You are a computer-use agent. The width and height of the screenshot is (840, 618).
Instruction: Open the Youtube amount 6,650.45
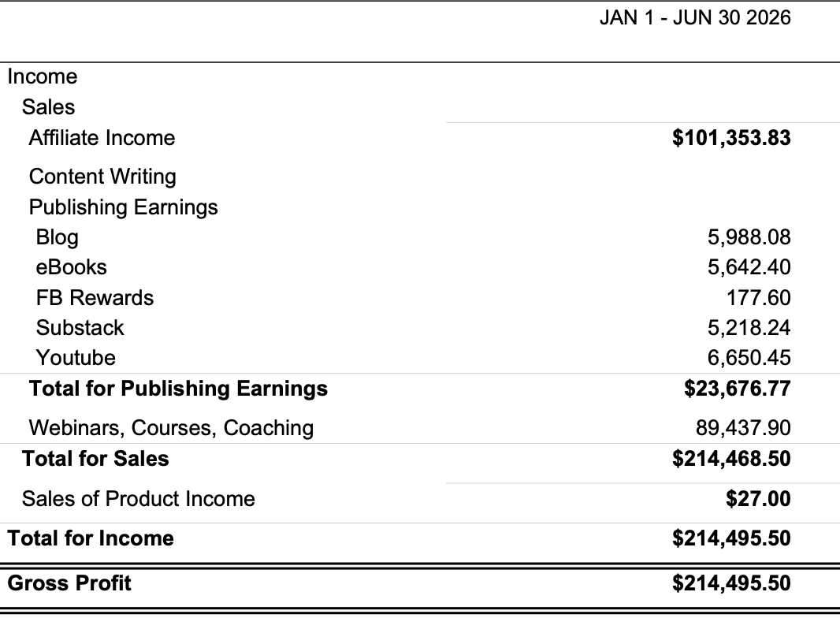pos(749,358)
